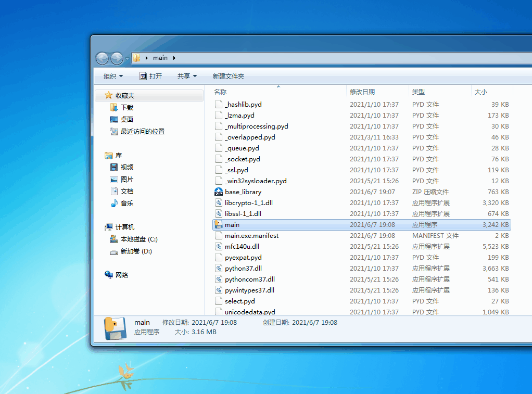
Task: Click the 库 libraries icon
Action: 109,156
